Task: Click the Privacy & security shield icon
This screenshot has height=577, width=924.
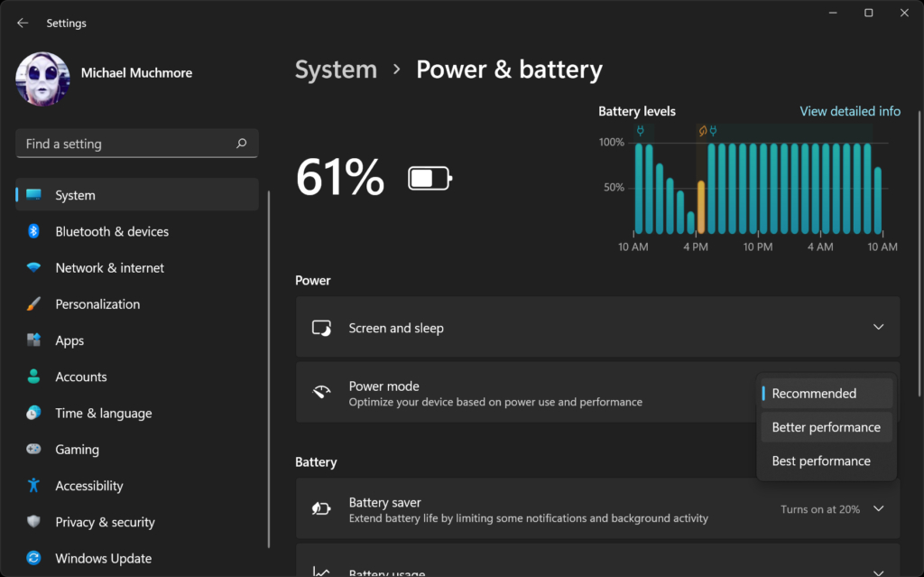Action: point(33,522)
